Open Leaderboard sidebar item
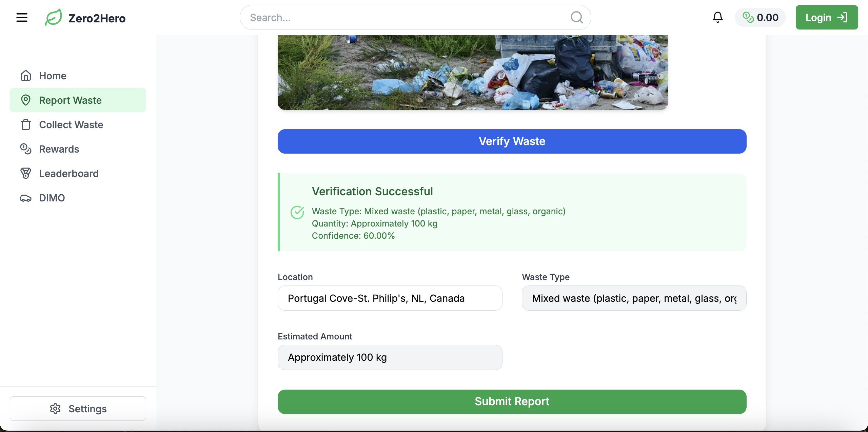 [x=69, y=174]
